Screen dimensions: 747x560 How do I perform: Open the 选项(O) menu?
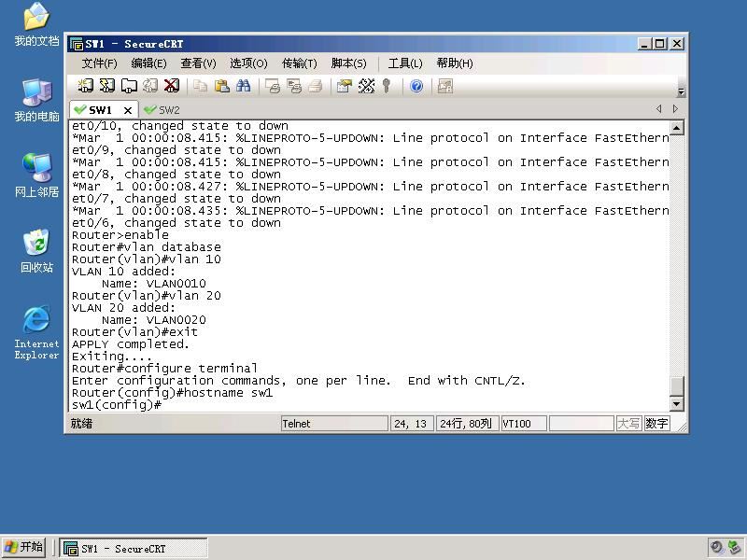tap(248, 63)
